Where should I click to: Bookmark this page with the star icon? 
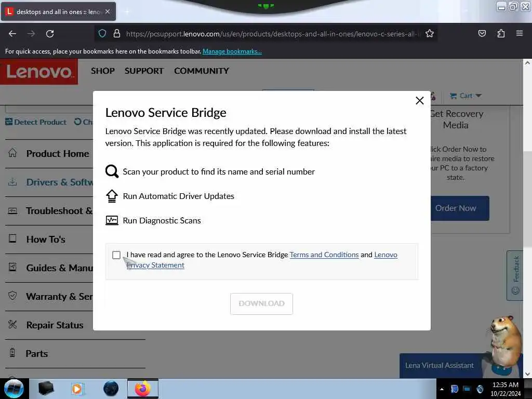tap(430, 34)
